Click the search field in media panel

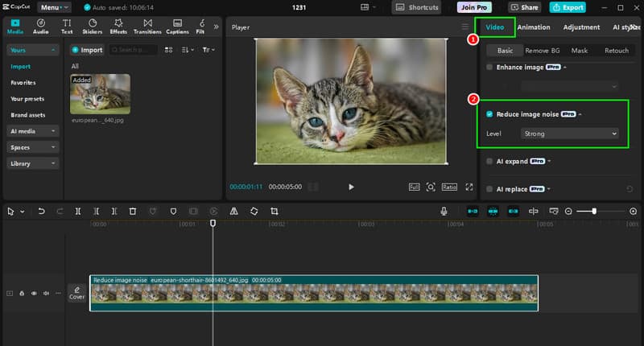(x=133, y=50)
